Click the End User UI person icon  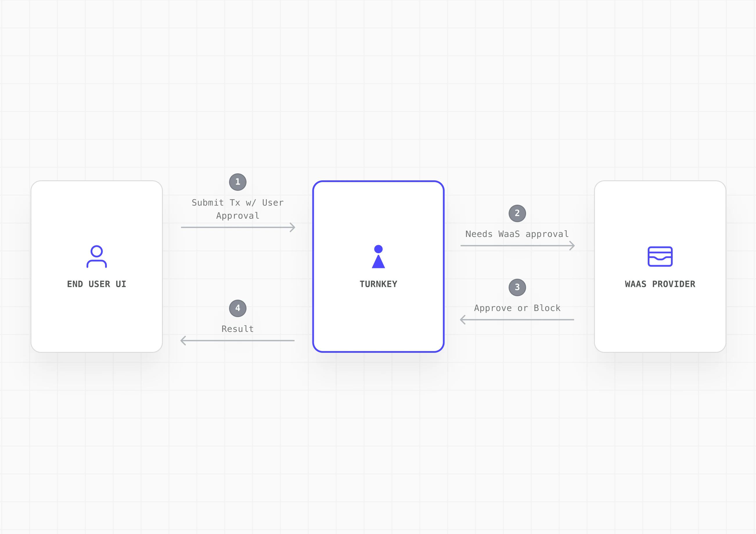(x=96, y=256)
